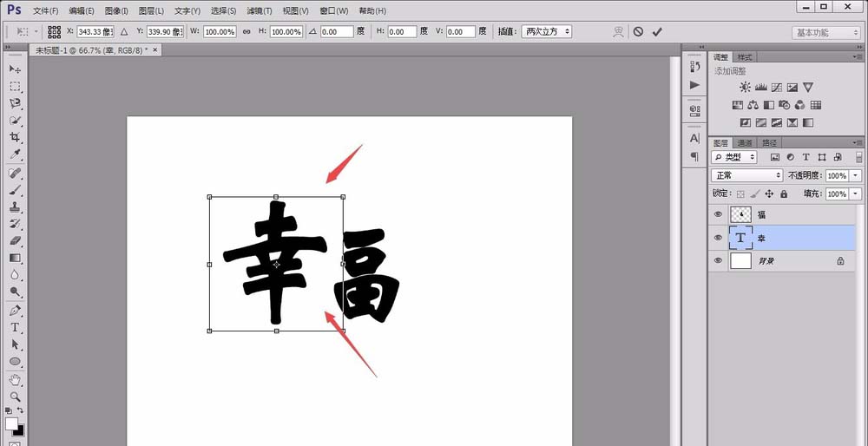Open the 滤镜(T) menu
The image size is (868, 446).
point(259,11)
